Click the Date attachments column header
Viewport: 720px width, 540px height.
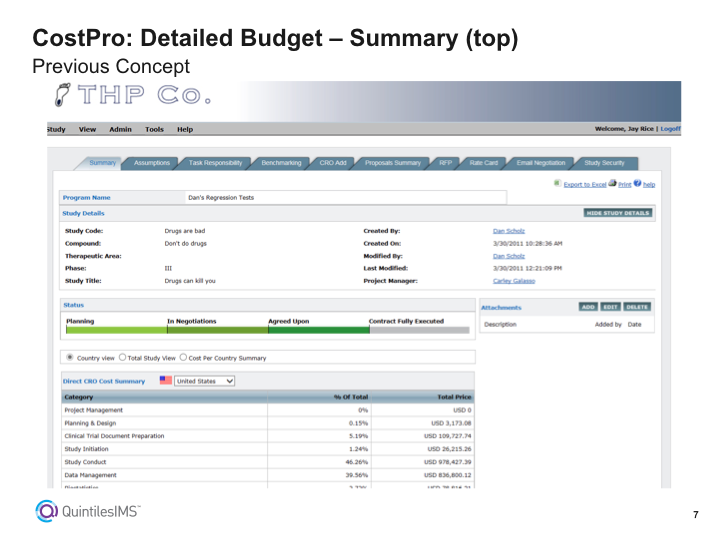pos(635,324)
